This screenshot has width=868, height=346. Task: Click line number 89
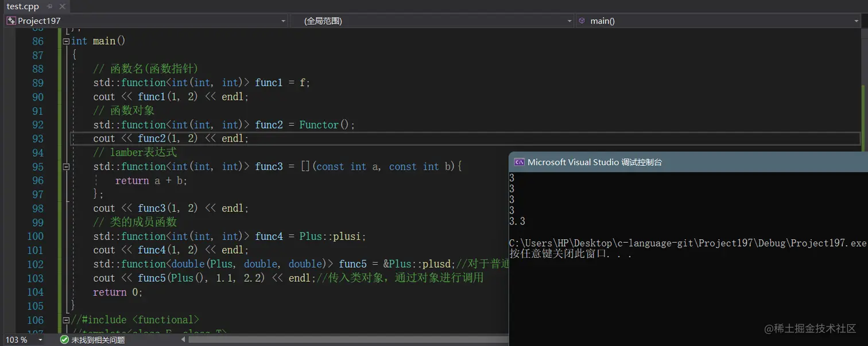pyautogui.click(x=38, y=83)
